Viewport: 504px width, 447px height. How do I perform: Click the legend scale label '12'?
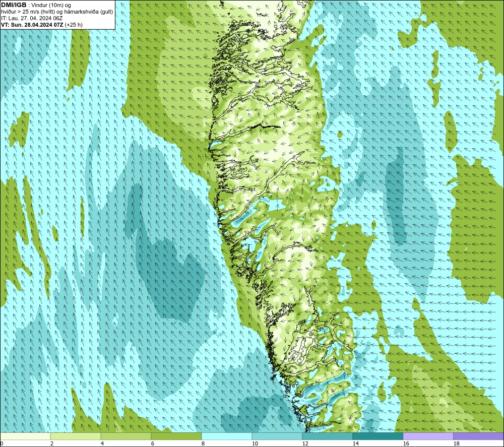pos(305,444)
